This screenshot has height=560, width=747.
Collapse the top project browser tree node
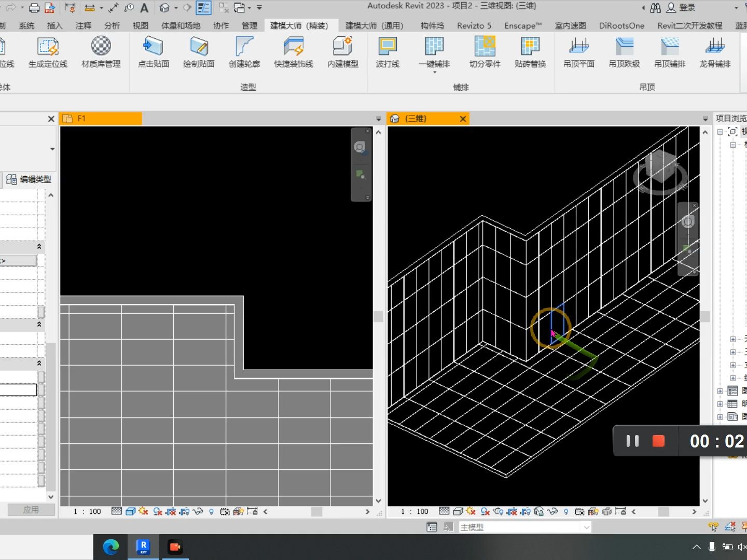tap(720, 132)
